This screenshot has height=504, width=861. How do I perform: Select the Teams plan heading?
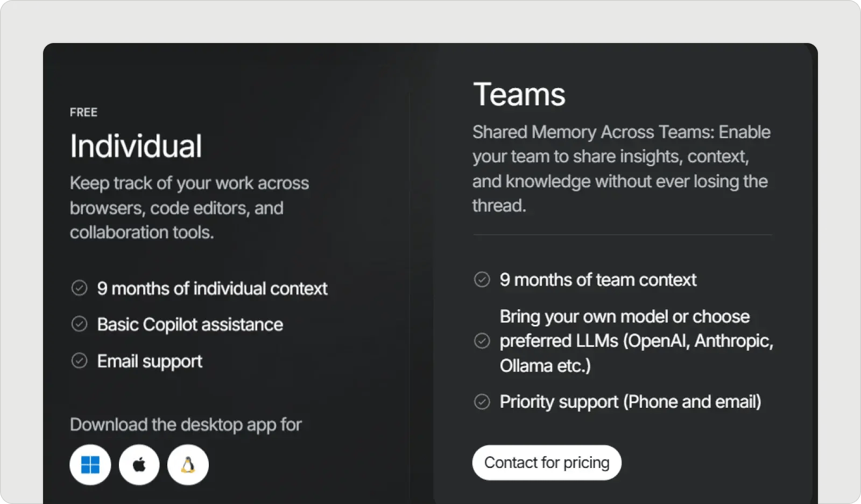519,95
